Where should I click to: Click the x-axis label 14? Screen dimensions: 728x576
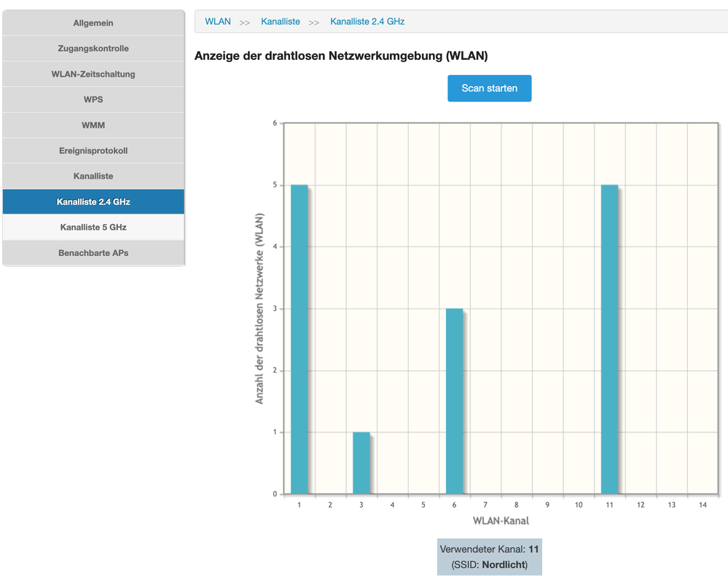[702, 505]
